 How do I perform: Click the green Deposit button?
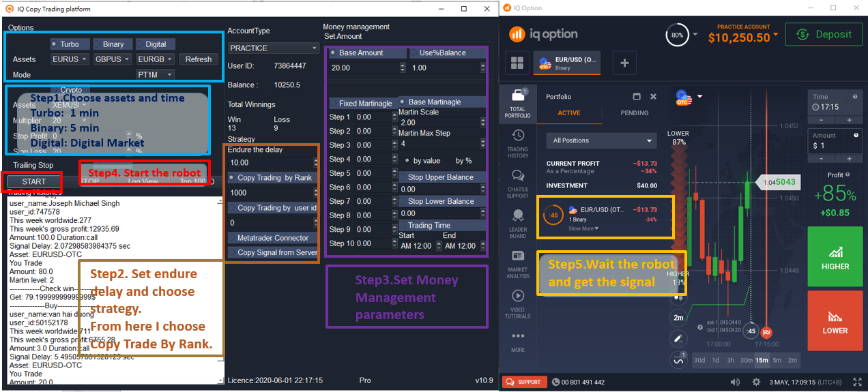(824, 34)
